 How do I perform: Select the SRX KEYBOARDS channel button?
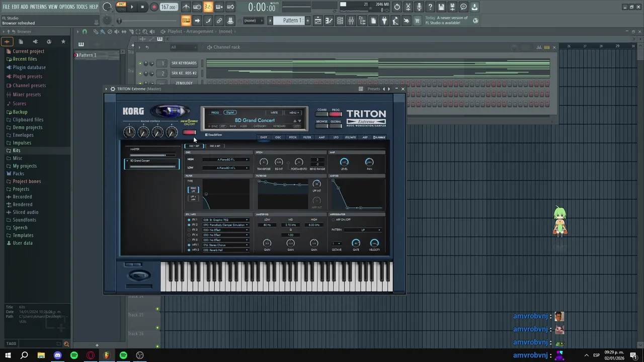click(x=184, y=63)
